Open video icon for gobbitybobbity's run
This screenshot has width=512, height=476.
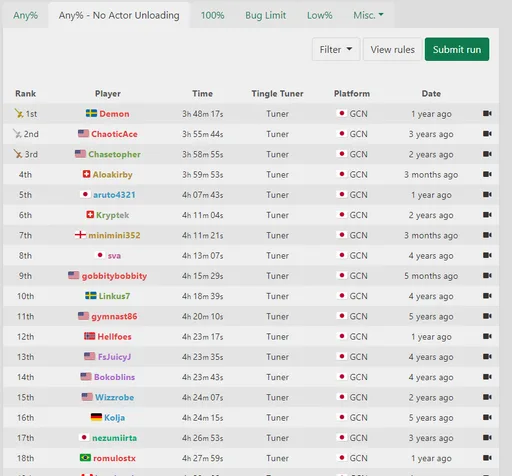point(487,276)
